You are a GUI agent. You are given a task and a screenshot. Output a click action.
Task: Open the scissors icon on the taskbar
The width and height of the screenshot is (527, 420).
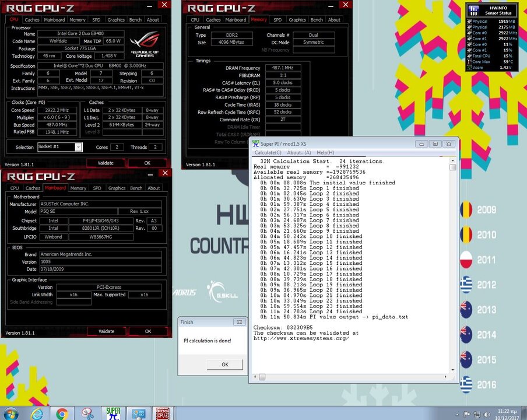(87, 414)
